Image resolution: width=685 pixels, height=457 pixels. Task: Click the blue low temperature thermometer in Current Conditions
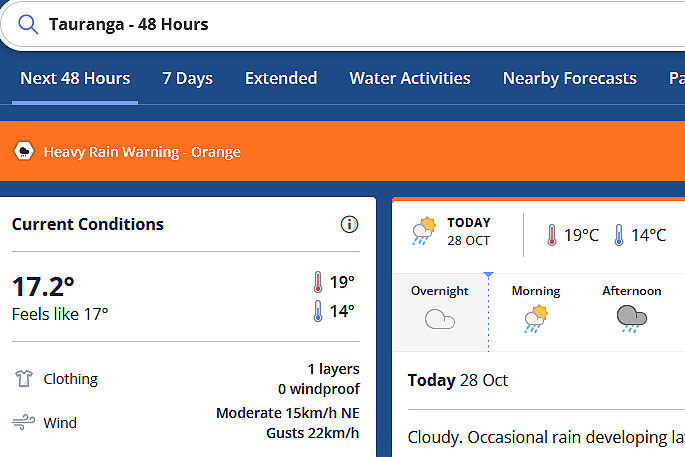click(318, 311)
